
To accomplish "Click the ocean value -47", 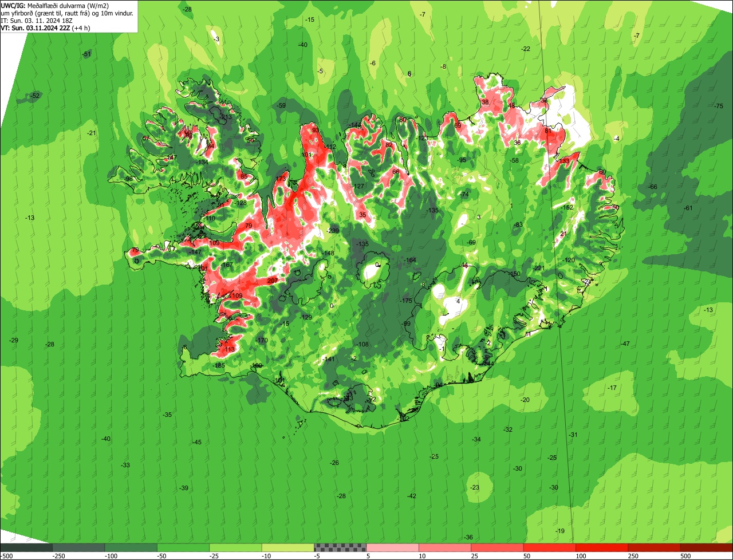I will click(625, 344).
